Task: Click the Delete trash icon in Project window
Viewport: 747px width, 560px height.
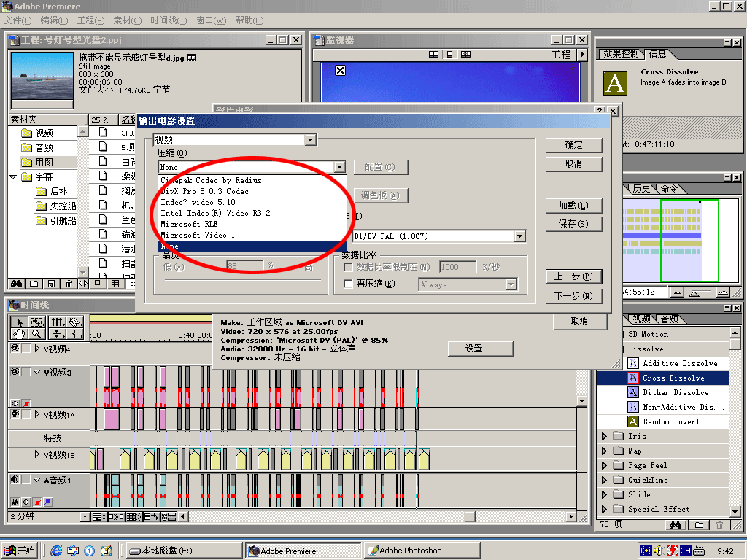Action: pos(69,284)
